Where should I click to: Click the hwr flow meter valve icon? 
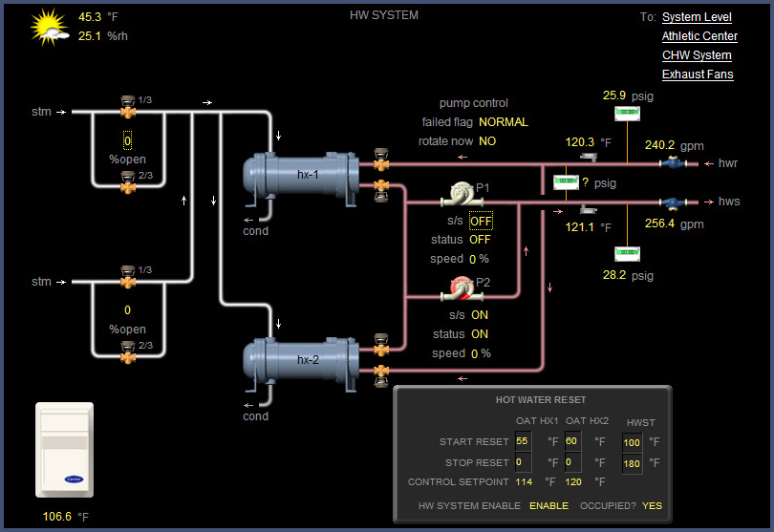(x=673, y=163)
